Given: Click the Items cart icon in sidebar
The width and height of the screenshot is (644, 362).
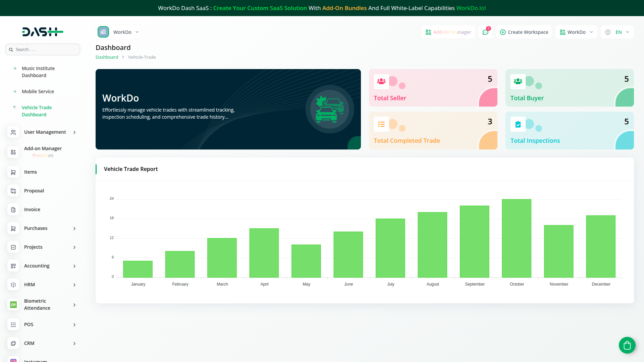Looking at the screenshot, I should point(13,172).
